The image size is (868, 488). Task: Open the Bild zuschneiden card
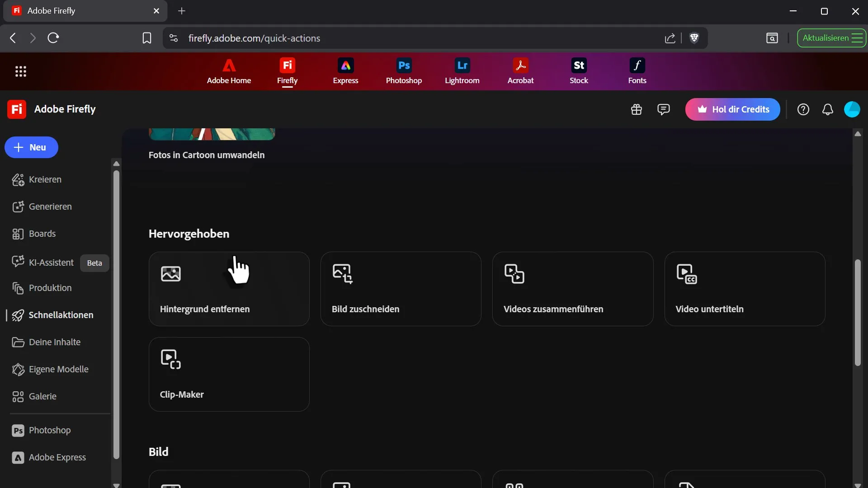point(401,289)
